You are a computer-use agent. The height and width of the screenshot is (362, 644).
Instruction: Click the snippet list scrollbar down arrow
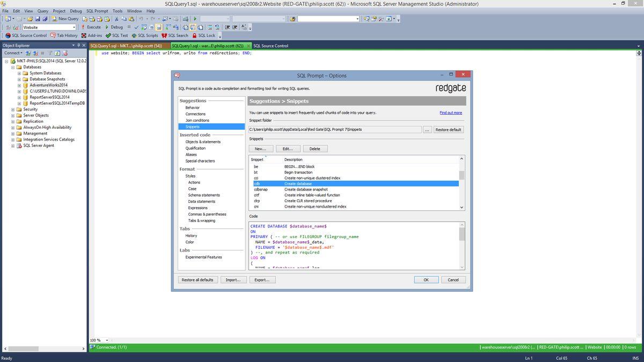[x=462, y=207]
